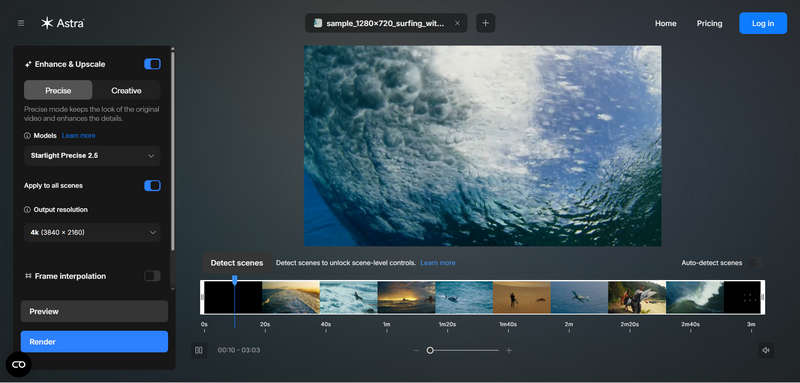
Task: Click the round floating button bottom-left
Action: coord(18,365)
